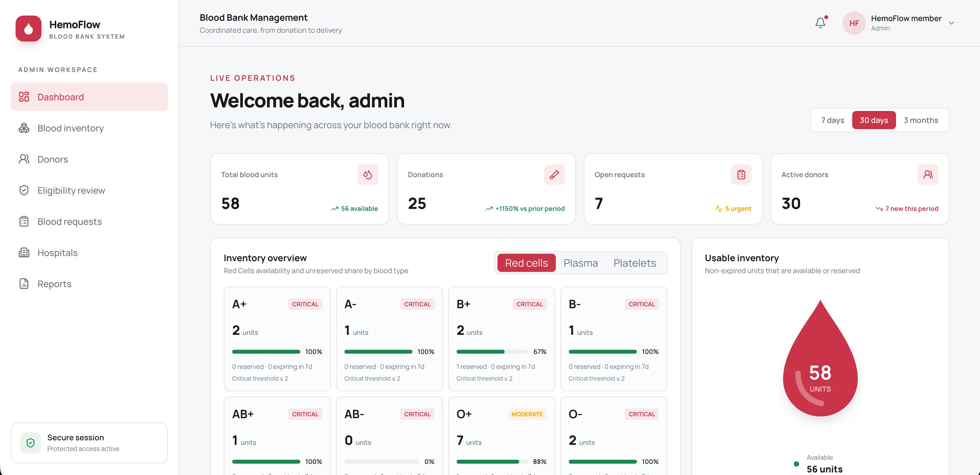Click the B+ availability progress bar
The height and width of the screenshot is (475, 980).
pyautogui.click(x=492, y=352)
